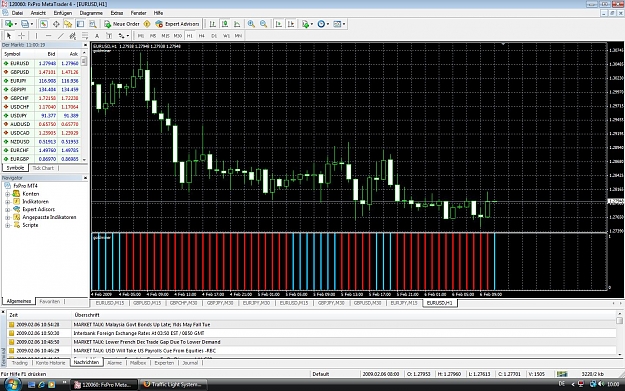
Task: Switch timeframe to M5
Action: [153, 36]
